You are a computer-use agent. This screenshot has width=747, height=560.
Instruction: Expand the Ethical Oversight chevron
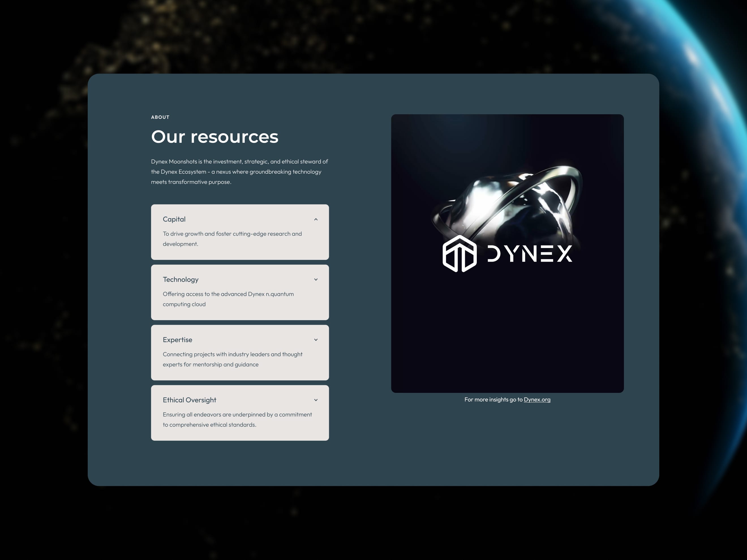316,400
